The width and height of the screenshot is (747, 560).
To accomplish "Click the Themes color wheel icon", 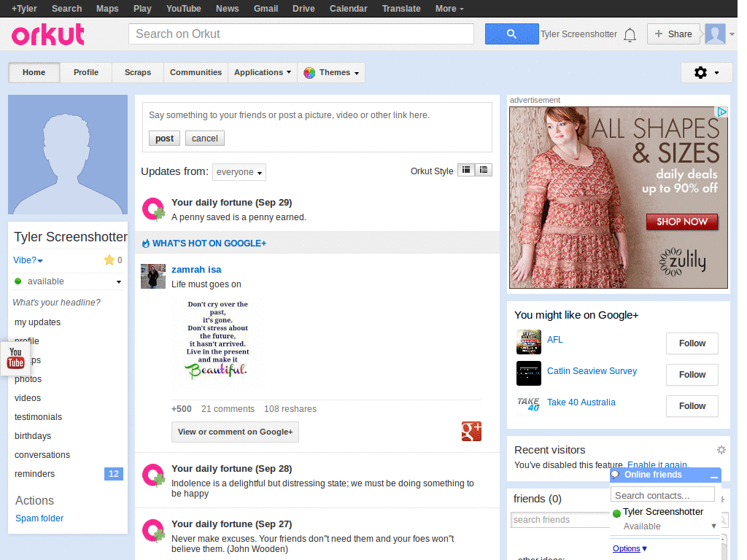I will (x=309, y=72).
